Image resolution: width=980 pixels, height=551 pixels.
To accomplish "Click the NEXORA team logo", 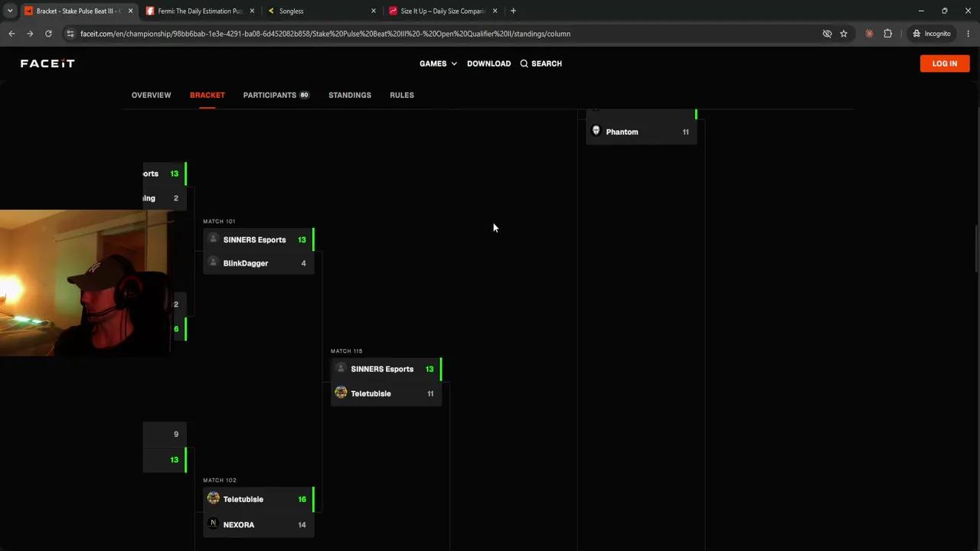I will (x=214, y=523).
